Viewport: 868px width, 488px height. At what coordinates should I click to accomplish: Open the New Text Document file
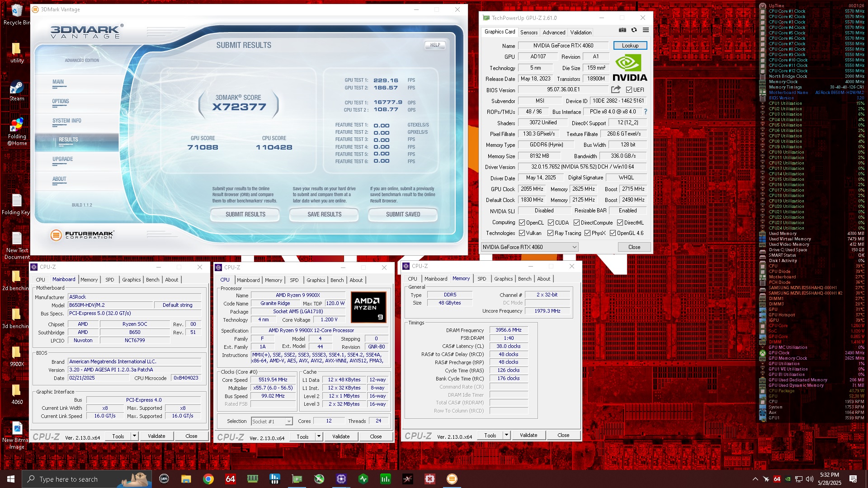coord(17,245)
